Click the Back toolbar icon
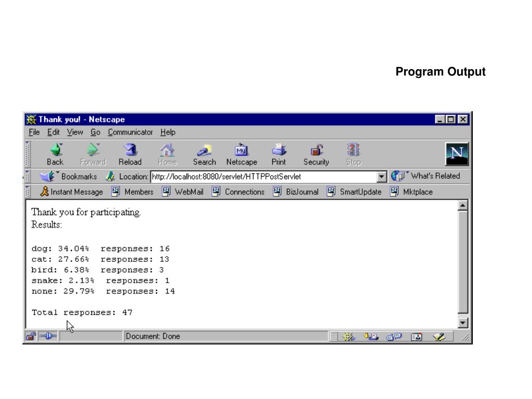Image resolution: width=532 pixels, height=399 pixels. (x=55, y=154)
